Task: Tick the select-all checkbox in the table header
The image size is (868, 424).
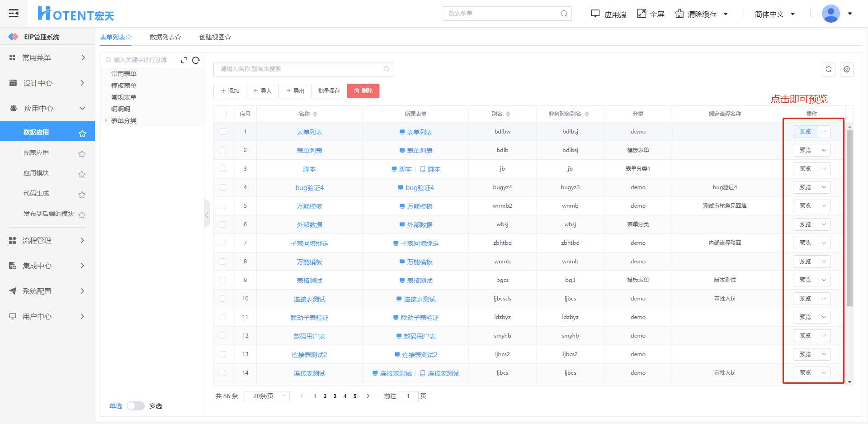Action: (x=224, y=114)
